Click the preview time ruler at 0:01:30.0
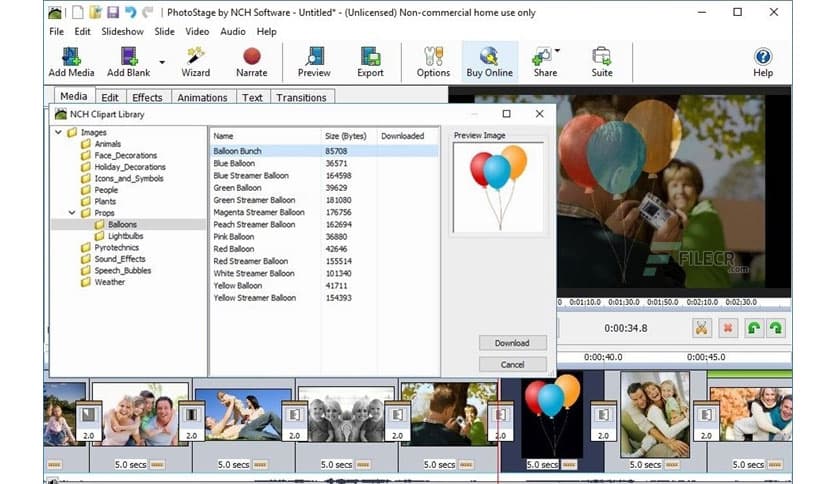The height and width of the screenshot is (484, 836). (x=624, y=302)
